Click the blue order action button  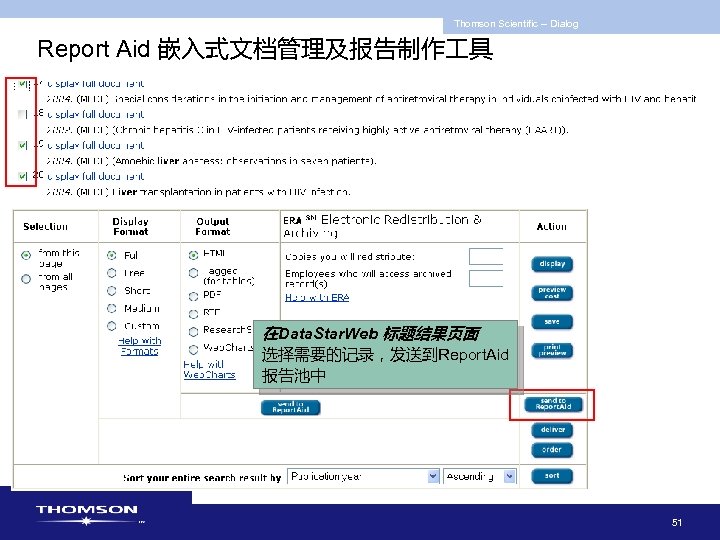pyautogui.click(x=552, y=450)
